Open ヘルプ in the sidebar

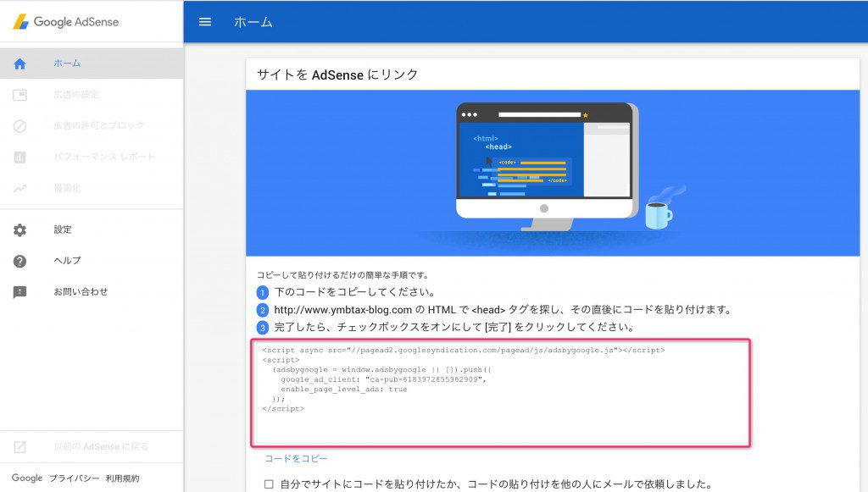67,260
